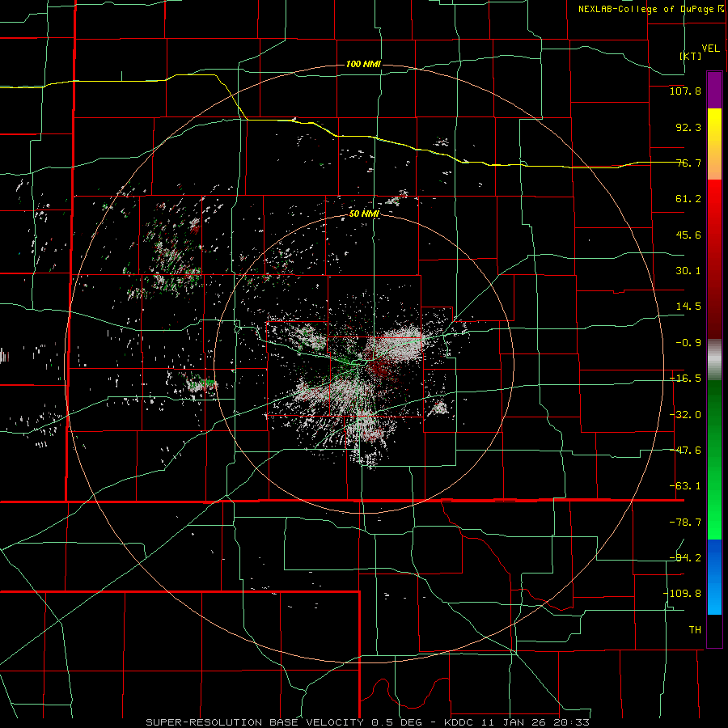The width and height of the screenshot is (728, 728).
Task: Click the 100 NMI range ring label
Action: (x=363, y=64)
